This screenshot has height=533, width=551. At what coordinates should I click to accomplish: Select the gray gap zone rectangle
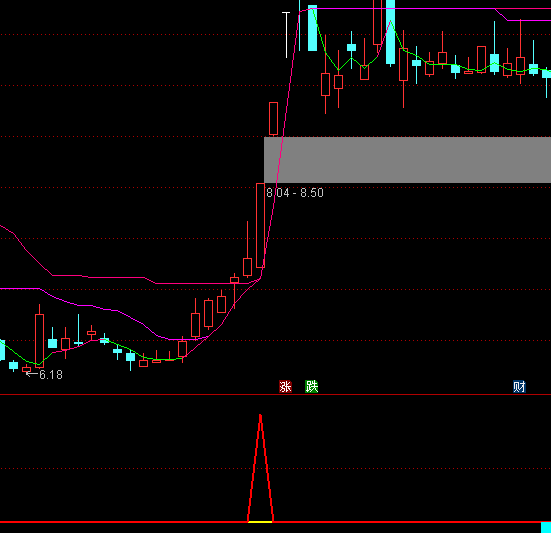click(407, 160)
